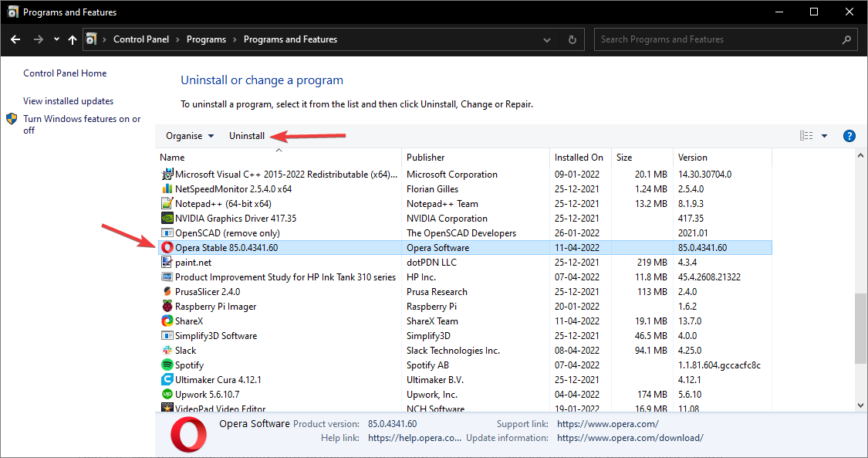The height and width of the screenshot is (458, 868).
Task: Sort by the Name column header
Action: click(x=279, y=158)
